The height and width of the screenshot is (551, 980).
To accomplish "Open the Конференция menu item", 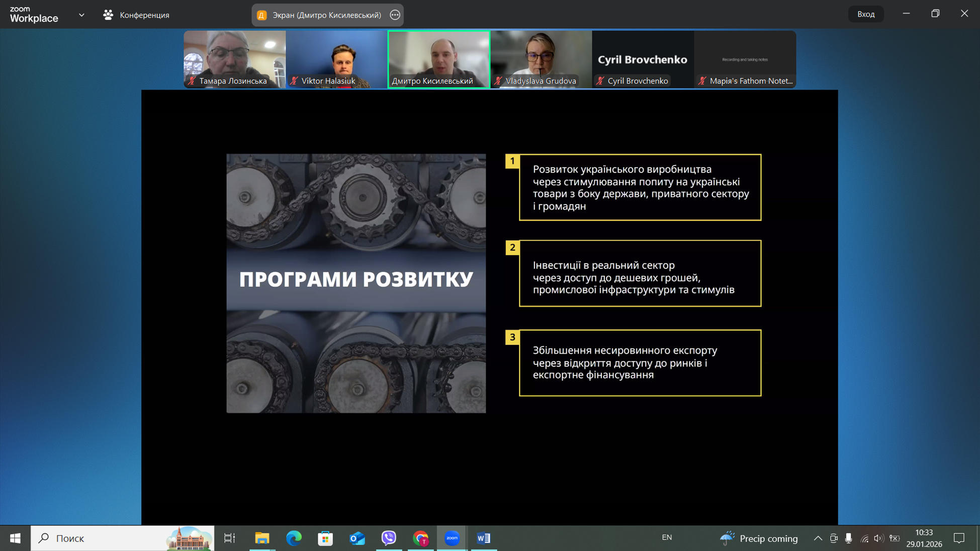I will tap(144, 15).
